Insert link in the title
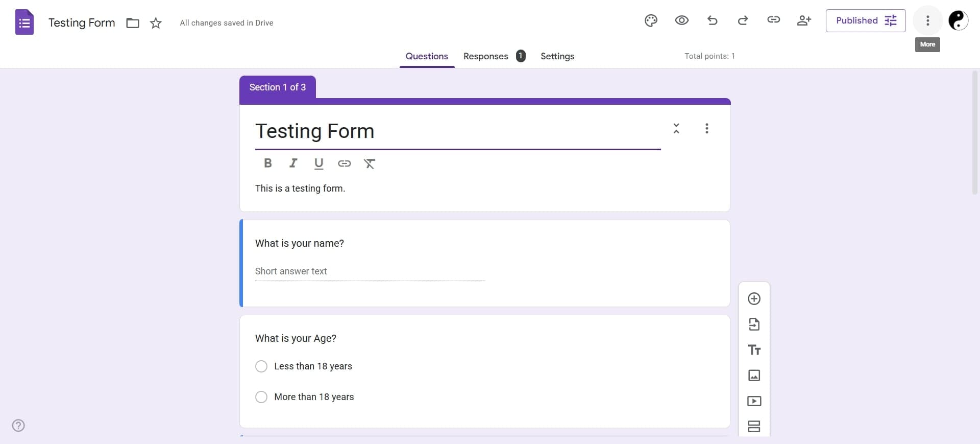980x444 pixels. [344, 163]
